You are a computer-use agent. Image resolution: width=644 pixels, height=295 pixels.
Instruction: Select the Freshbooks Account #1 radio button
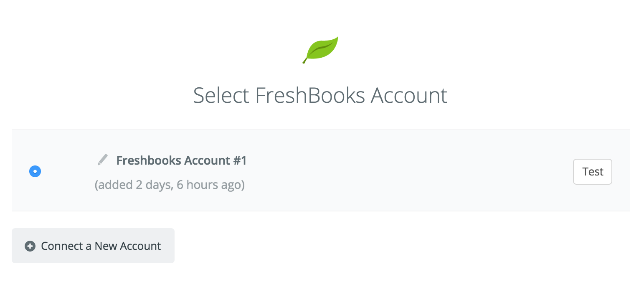tap(35, 171)
